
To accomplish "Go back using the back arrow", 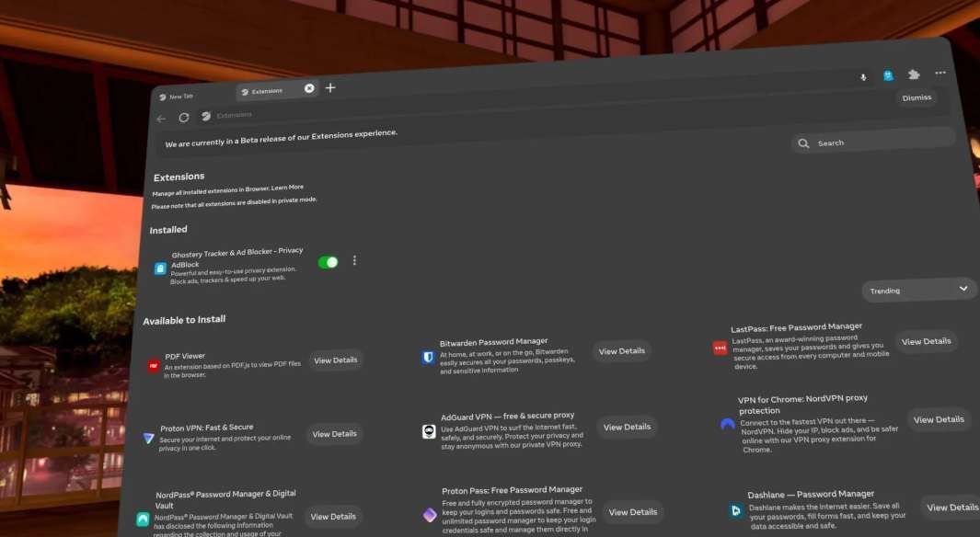I will point(161,119).
